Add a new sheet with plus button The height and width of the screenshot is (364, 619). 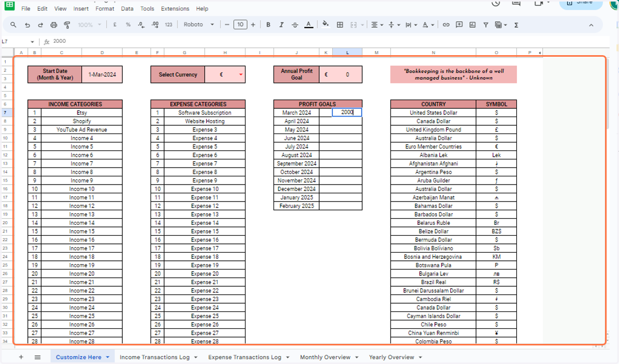tap(21, 357)
